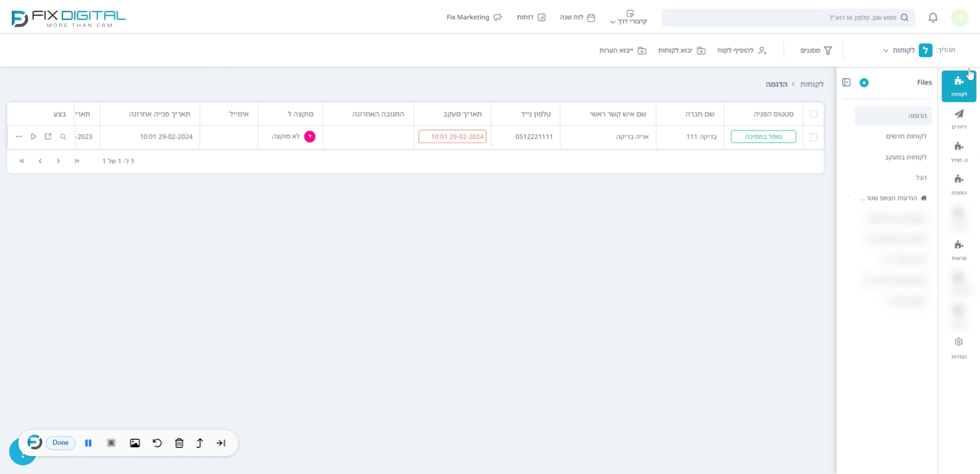Select the הודעות ווצאפ item in Files
The image size is (980, 474).
coord(893,198)
